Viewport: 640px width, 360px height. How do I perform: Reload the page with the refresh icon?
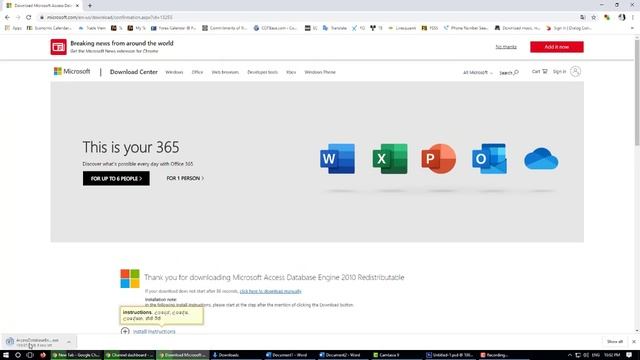(x=29, y=17)
